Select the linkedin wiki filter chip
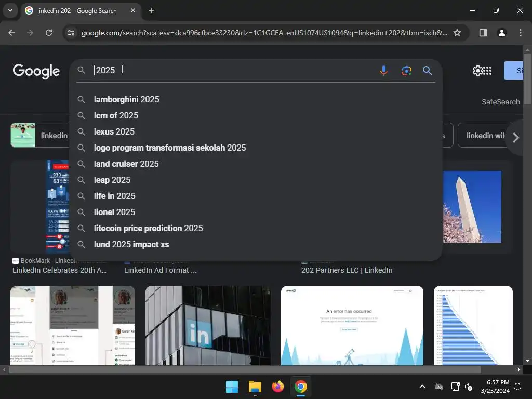The height and width of the screenshot is (399, 532). point(486,135)
